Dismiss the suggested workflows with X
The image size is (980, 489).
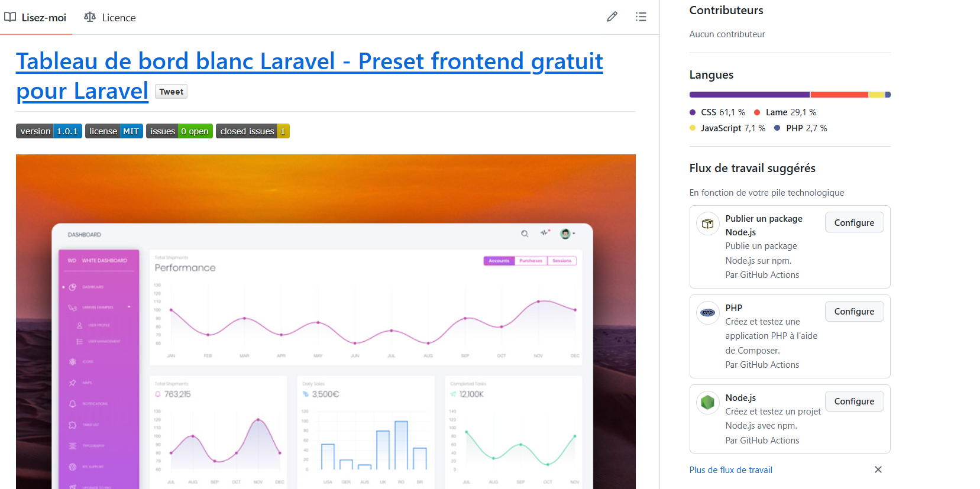click(878, 469)
